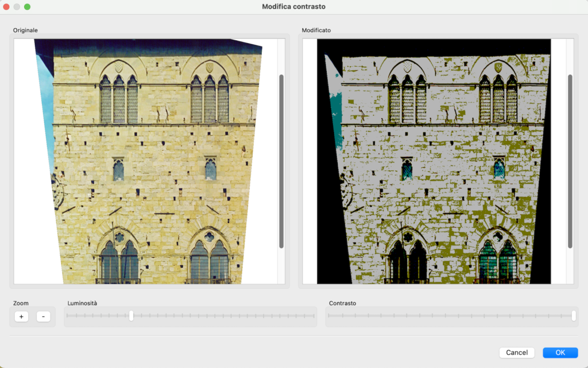Image resolution: width=588 pixels, height=368 pixels.
Task: Click the middle of the Contrasto slider track
Action: pyautogui.click(x=451, y=316)
